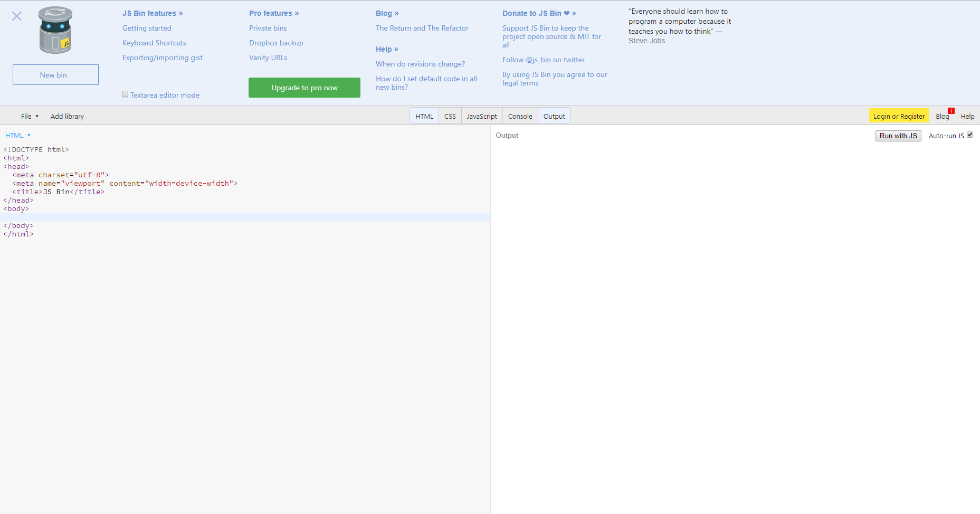Show the Console panel tab

coord(520,116)
